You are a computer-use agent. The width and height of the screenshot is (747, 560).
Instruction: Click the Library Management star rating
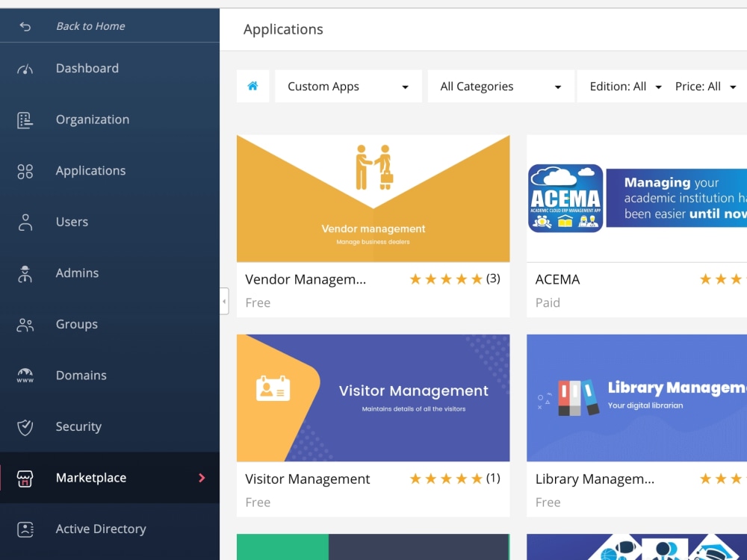point(722,479)
